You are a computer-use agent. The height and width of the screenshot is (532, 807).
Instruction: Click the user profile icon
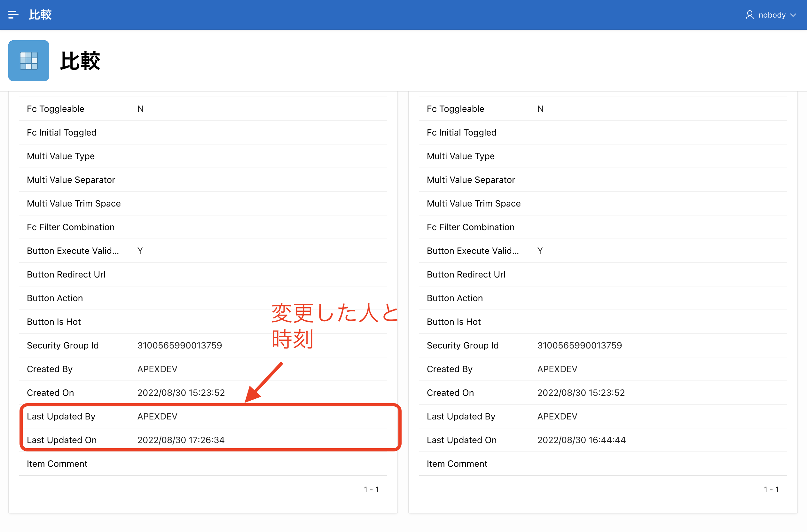(x=749, y=15)
